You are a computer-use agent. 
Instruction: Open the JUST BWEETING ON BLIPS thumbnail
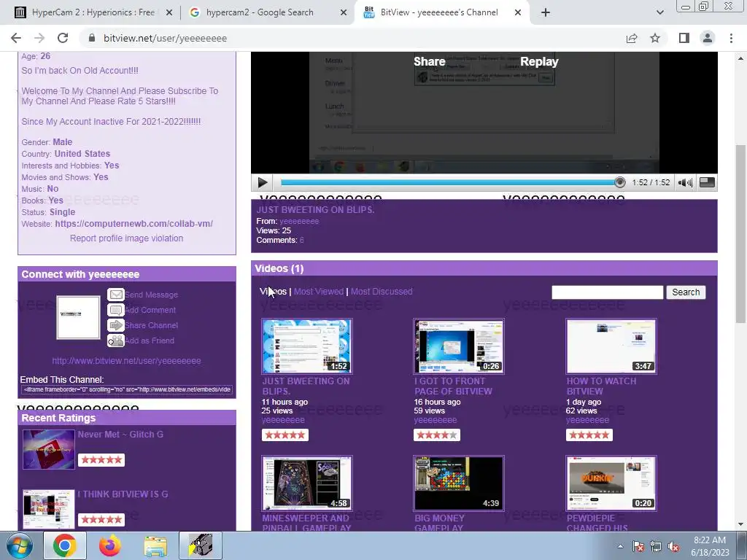[x=307, y=346]
